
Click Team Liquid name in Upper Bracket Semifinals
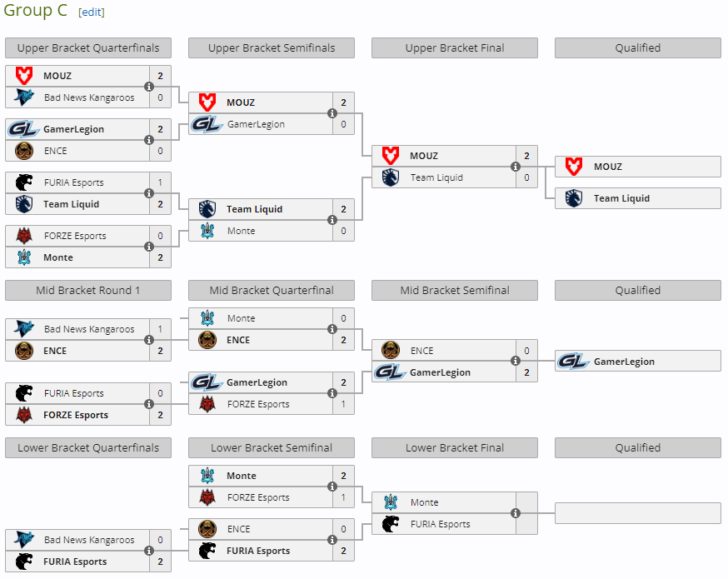click(254, 209)
